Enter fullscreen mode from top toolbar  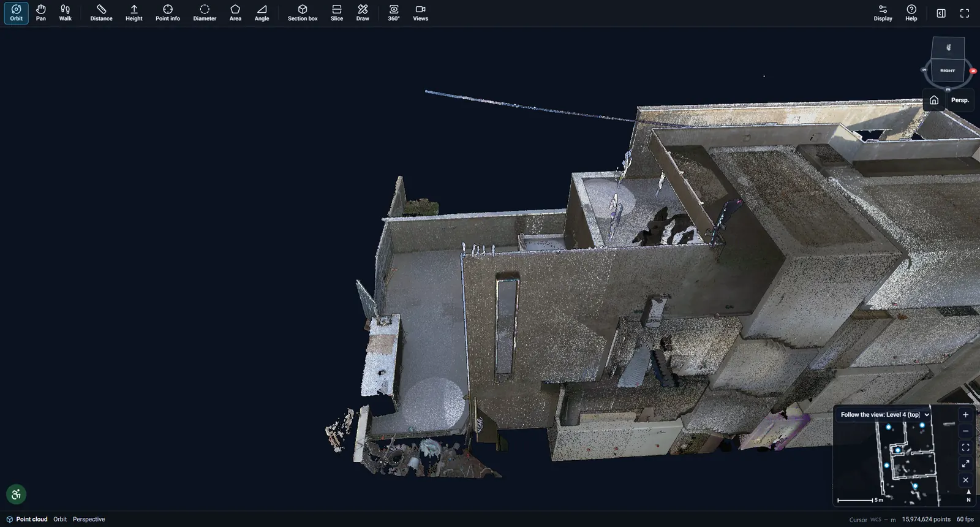[965, 13]
